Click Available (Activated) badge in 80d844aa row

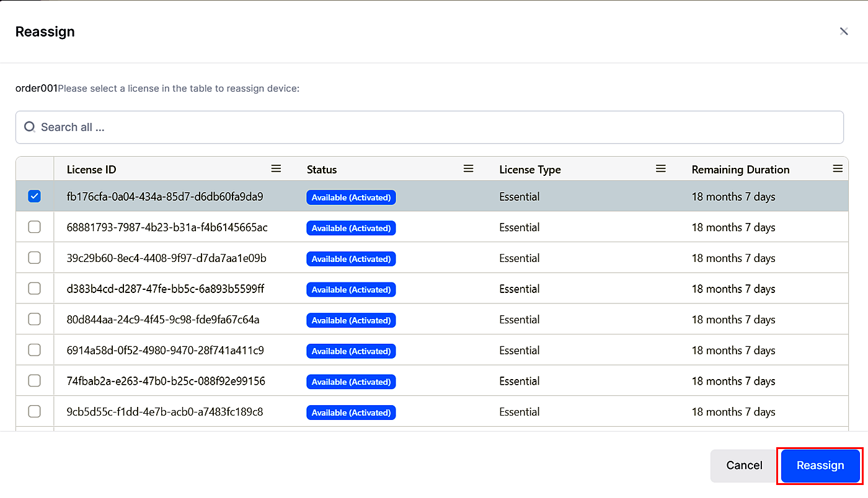[351, 320]
